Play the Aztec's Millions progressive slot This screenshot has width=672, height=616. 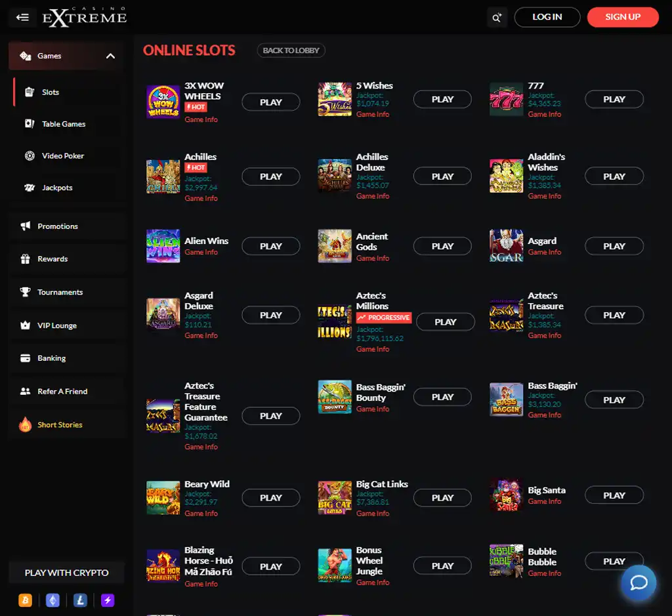(446, 322)
